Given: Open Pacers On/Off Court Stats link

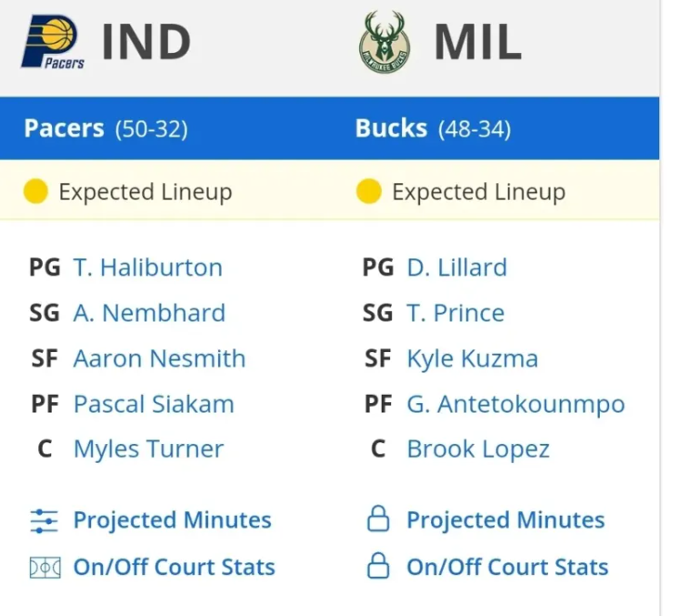Looking at the screenshot, I should point(174,567).
